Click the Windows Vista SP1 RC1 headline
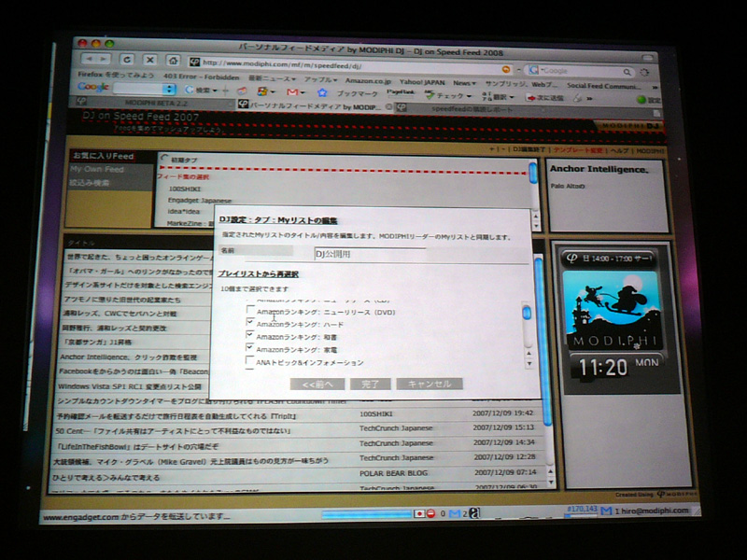The height and width of the screenshot is (560, 747). [x=130, y=386]
